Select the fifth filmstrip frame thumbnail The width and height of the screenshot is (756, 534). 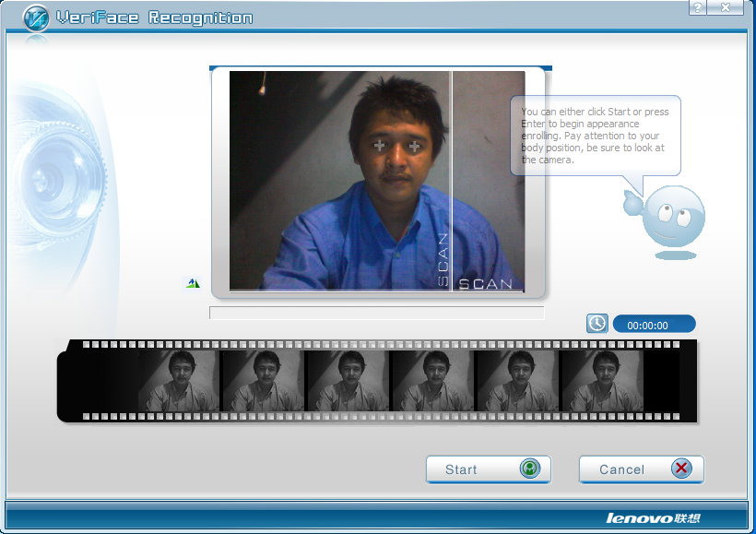click(518, 381)
